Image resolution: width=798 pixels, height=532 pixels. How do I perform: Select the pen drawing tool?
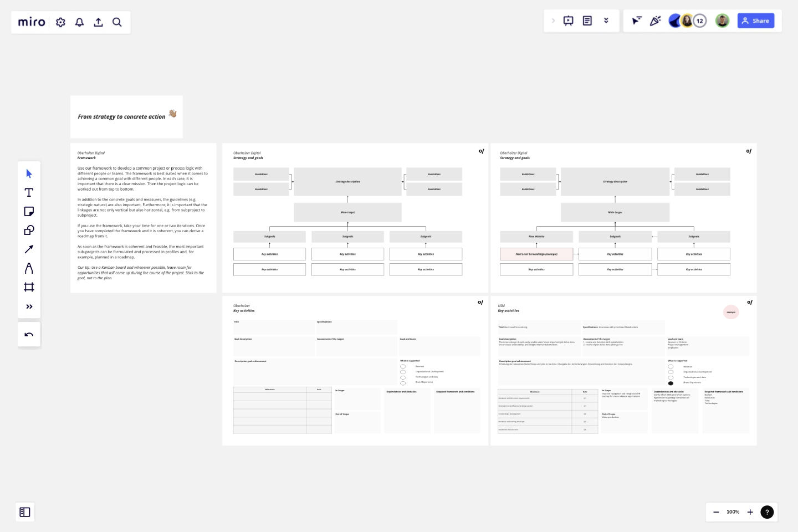click(x=29, y=268)
